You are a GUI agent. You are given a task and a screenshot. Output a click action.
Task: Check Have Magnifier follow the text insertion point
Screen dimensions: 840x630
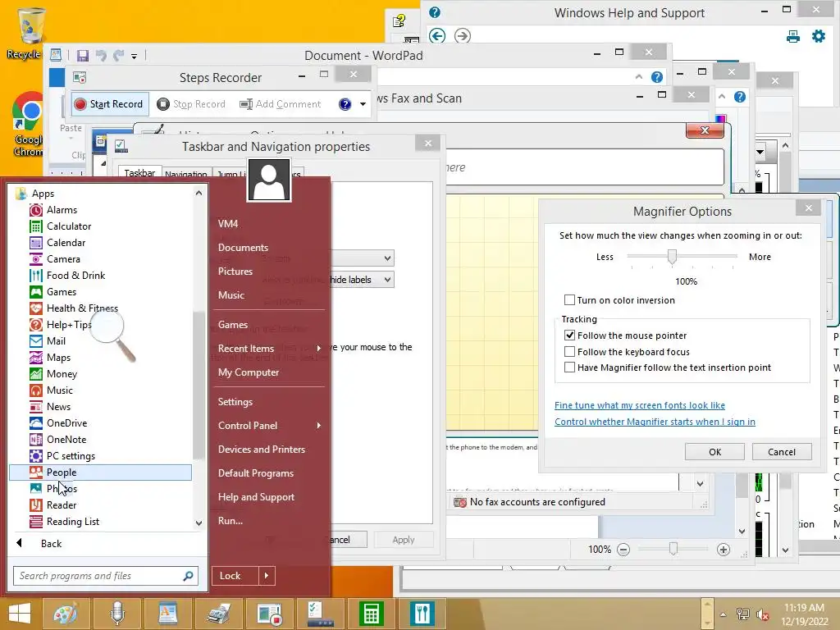pyautogui.click(x=569, y=367)
